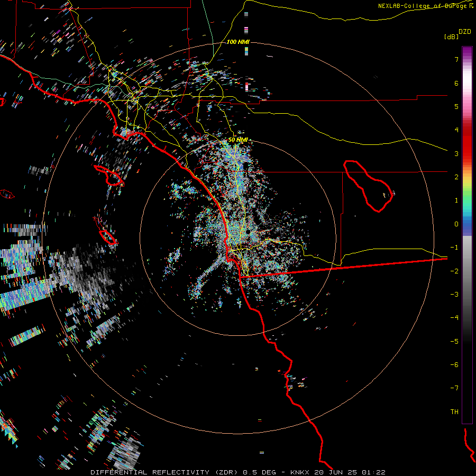This screenshot has height=476, width=476.
Task: Click the red-outlined inland lake east of radar
Action: point(368,186)
